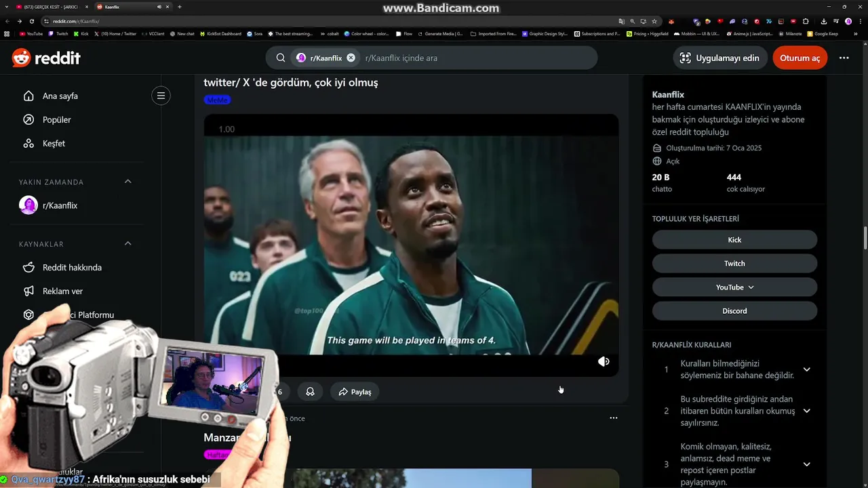Click the browser profile avatar
Screen dimensions: 868x488
pos(848,21)
